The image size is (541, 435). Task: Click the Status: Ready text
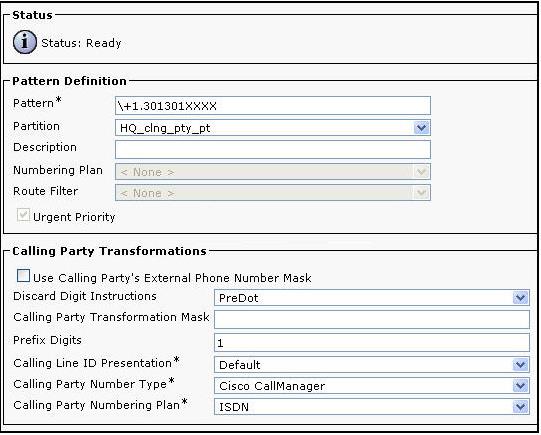(81, 43)
